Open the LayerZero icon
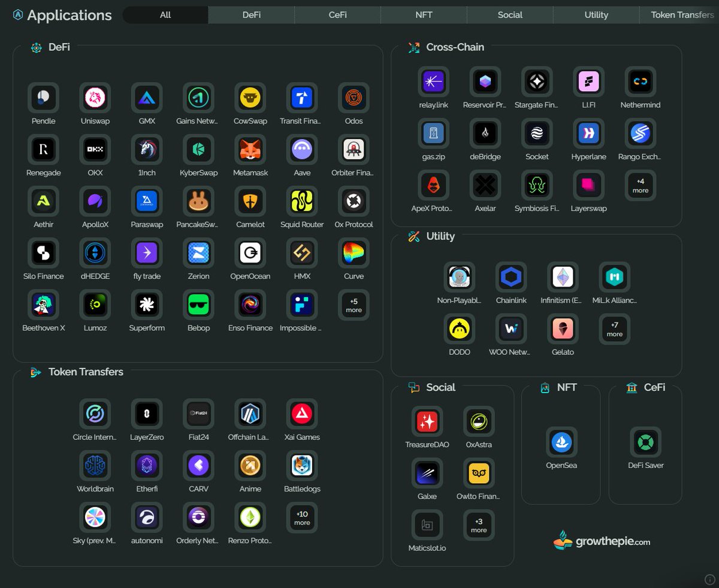 147,414
